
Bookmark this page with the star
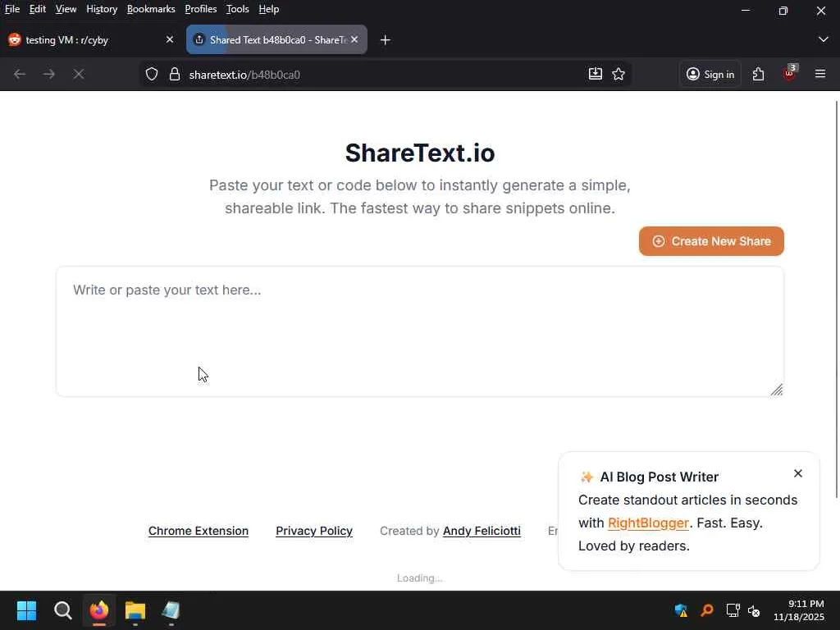coord(619,74)
